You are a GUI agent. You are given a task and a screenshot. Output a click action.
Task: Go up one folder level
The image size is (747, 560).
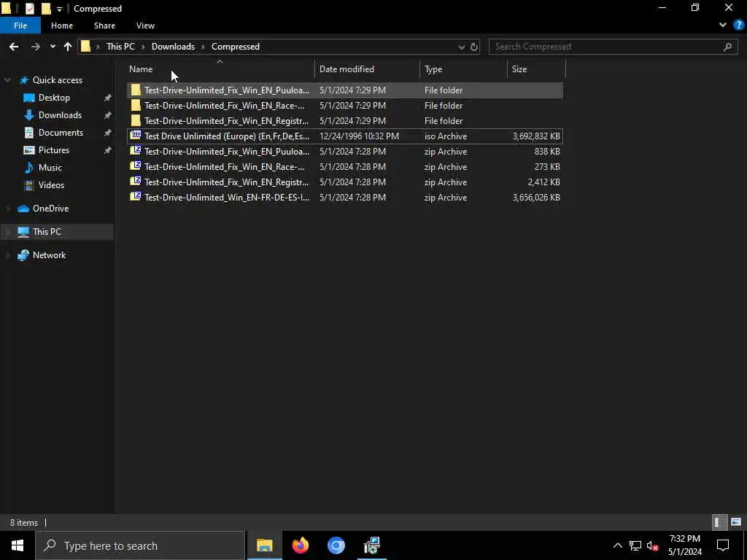pos(68,47)
